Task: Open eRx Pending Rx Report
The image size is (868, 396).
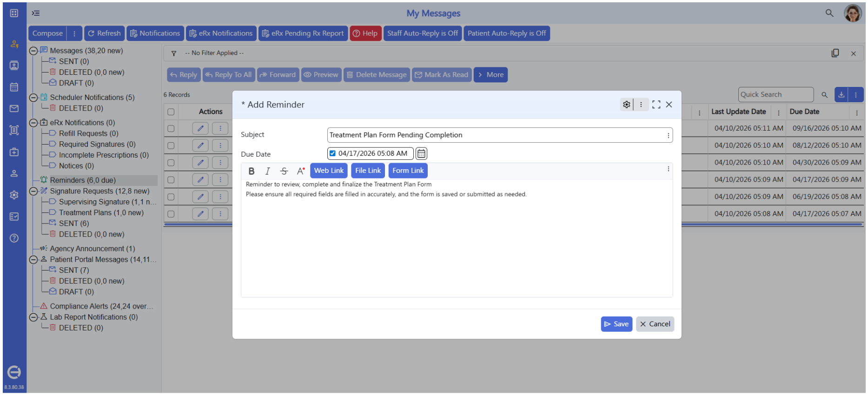Action: click(303, 33)
